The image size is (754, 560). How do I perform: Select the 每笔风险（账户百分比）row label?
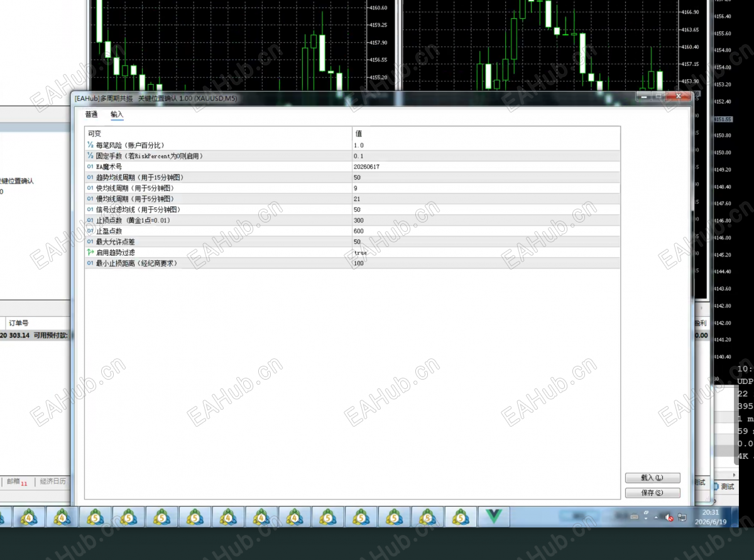point(130,145)
